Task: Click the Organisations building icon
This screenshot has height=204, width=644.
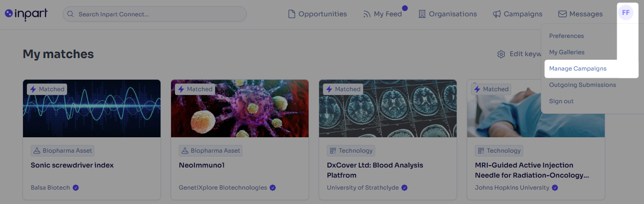Action: 422,14
